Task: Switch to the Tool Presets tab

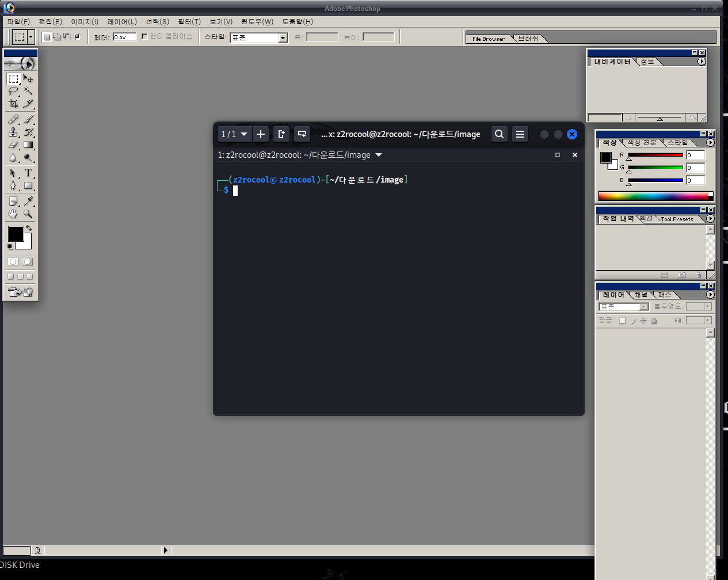Action: coord(677,219)
